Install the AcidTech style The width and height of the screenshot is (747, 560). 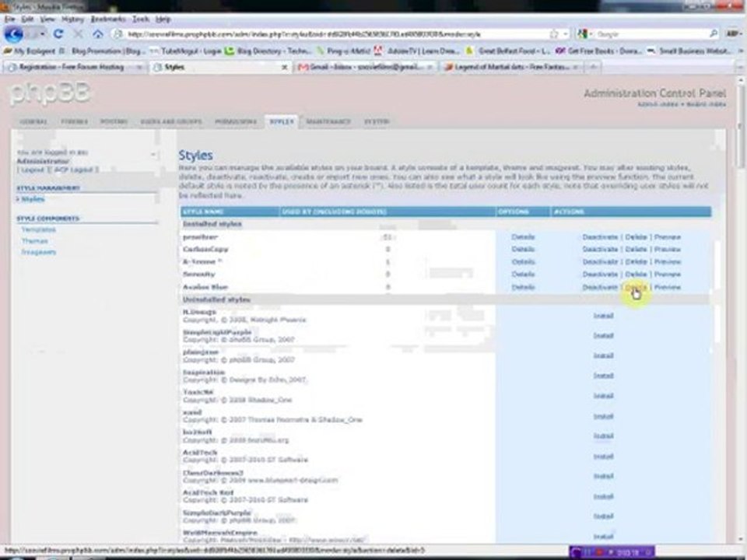(603, 457)
